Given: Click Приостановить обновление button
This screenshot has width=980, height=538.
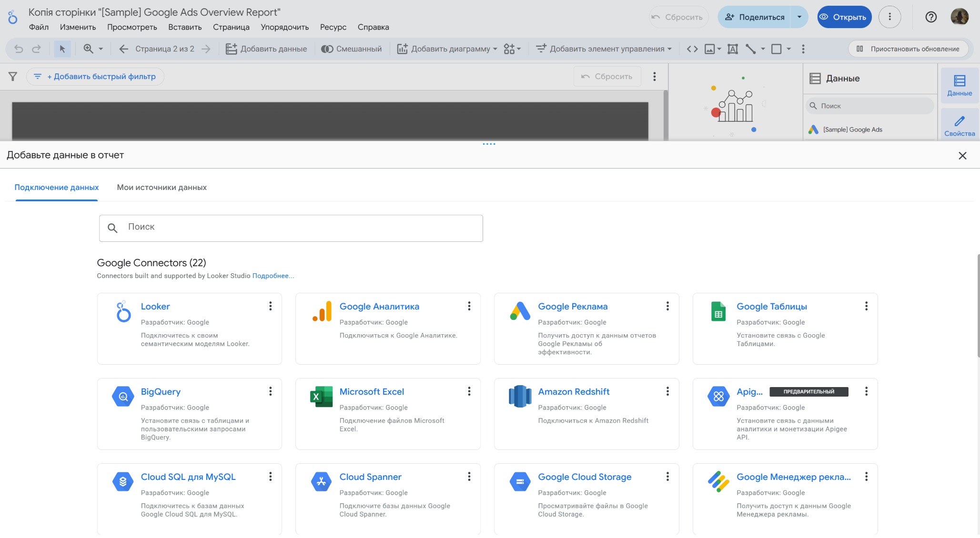Looking at the screenshot, I should tap(908, 49).
